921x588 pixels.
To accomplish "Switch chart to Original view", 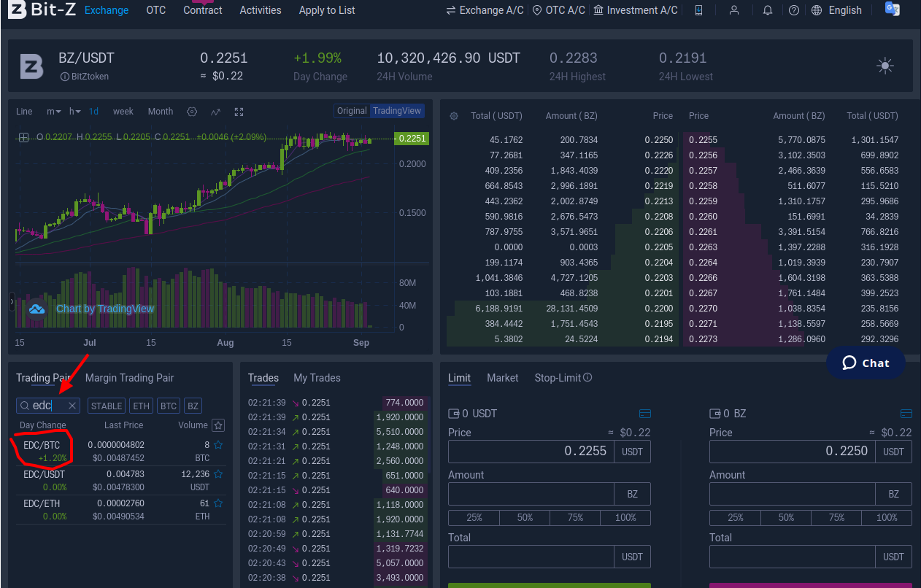I will pyautogui.click(x=352, y=111).
